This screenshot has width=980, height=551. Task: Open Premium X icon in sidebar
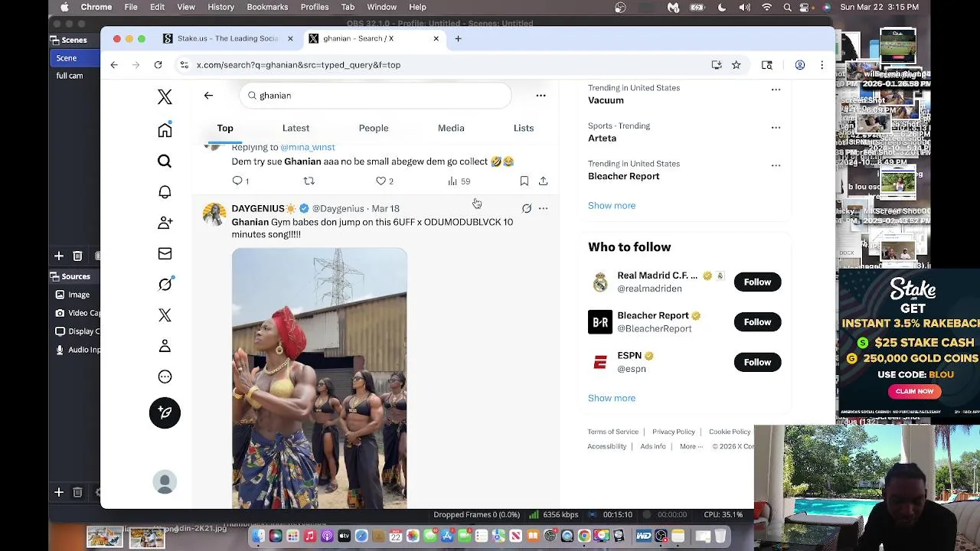point(165,315)
